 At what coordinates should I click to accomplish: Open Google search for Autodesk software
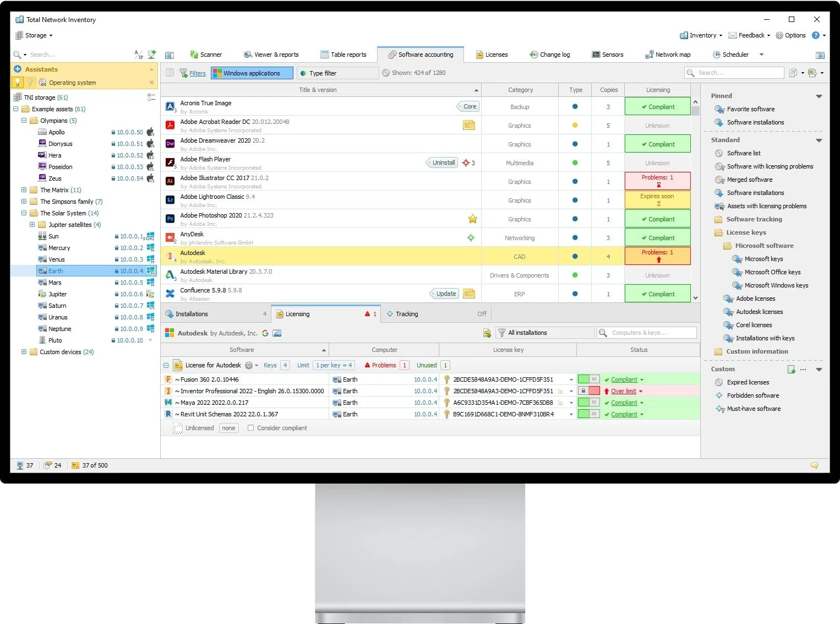265,333
